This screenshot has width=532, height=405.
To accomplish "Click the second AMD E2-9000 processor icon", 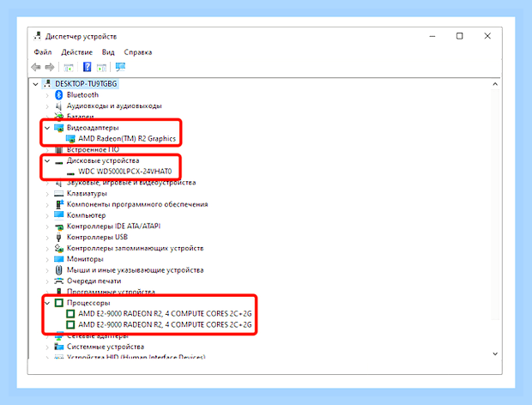I will [70, 325].
